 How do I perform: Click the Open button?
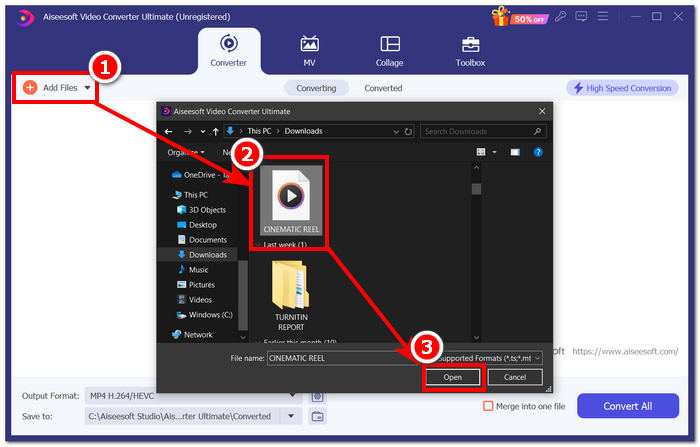pyautogui.click(x=453, y=377)
